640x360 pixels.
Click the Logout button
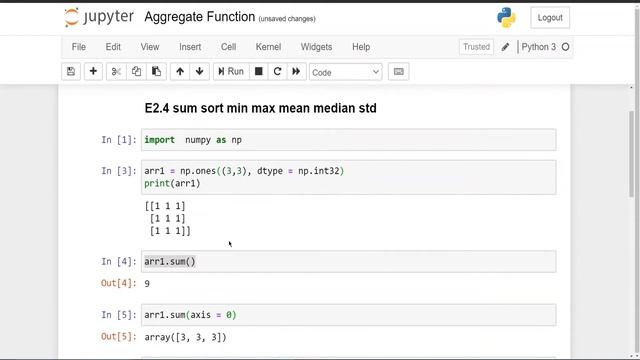550,18
